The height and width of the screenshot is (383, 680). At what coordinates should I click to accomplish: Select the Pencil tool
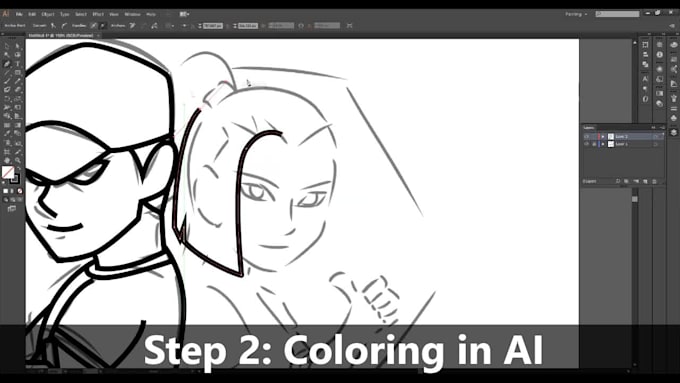(18, 81)
